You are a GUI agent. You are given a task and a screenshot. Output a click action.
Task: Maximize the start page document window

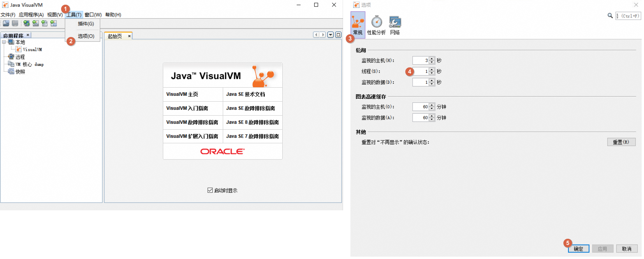(x=338, y=35)
